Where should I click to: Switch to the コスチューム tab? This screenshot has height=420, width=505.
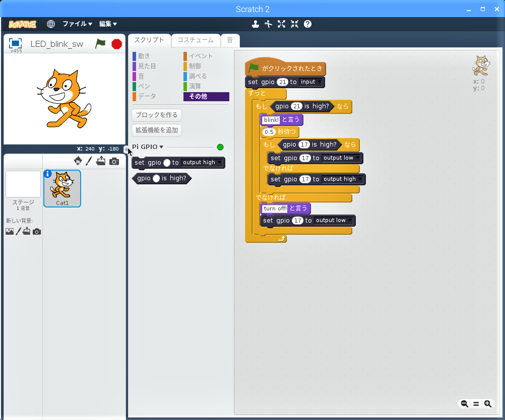196,40
